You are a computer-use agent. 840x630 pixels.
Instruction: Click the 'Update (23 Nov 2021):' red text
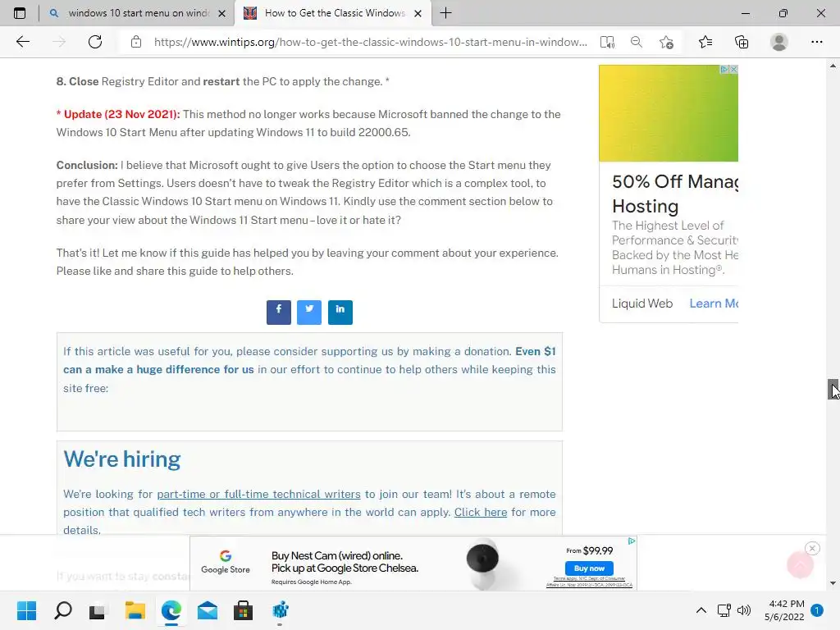pos(118,114)
